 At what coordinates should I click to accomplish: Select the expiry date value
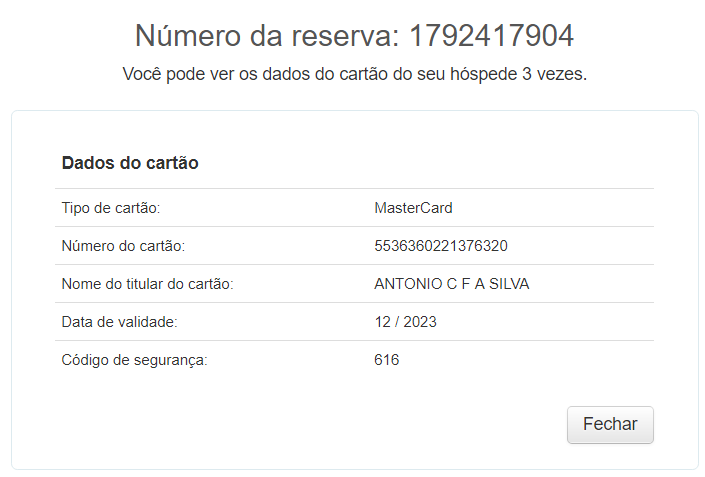[x=405, y=322]
